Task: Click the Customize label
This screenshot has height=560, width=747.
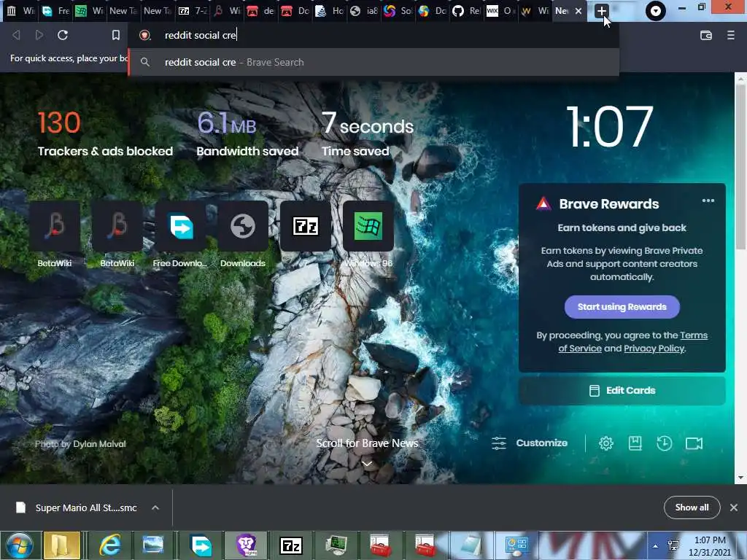Action: click(x=542, y=443)
